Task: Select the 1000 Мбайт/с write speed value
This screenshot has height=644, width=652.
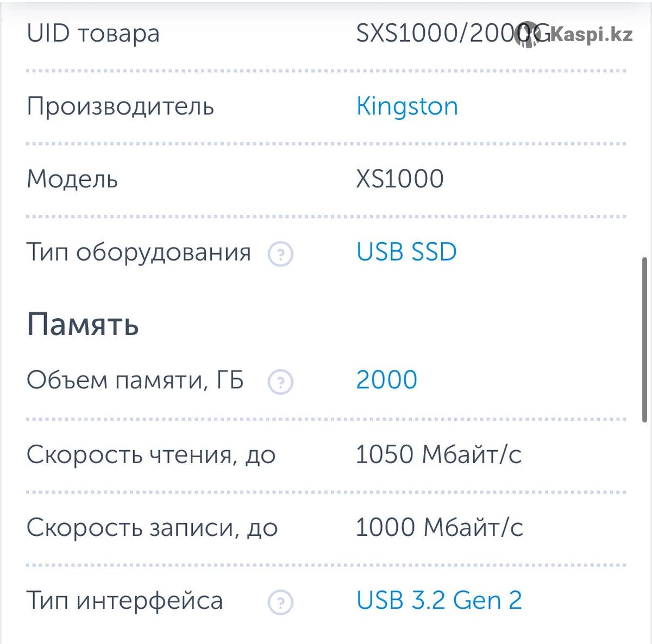Action: click(x=439, y=527)
